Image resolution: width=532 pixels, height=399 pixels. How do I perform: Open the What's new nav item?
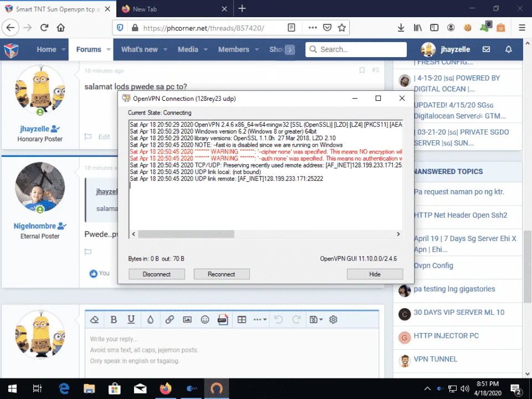pos(140,49)
